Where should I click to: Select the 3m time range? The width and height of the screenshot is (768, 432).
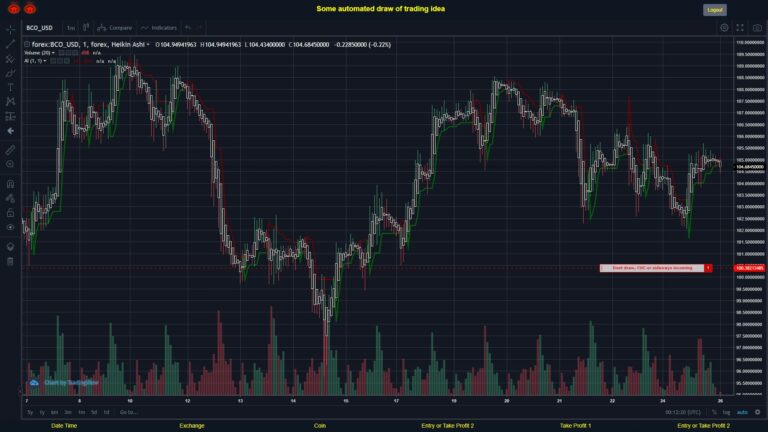tap(68, 412)
